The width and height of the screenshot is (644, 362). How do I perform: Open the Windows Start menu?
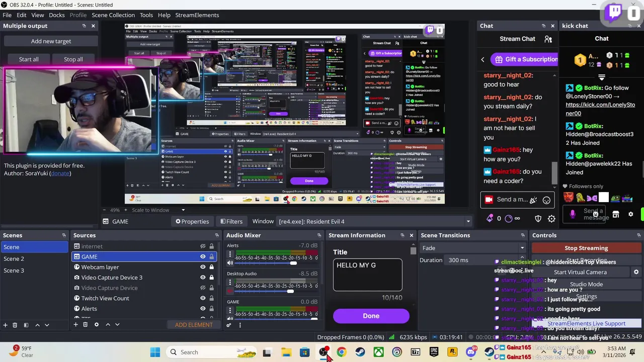click(155, 352)
